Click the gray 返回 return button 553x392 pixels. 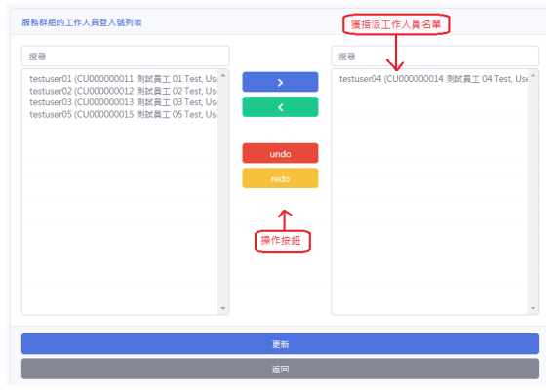click(x=280, y=370)
